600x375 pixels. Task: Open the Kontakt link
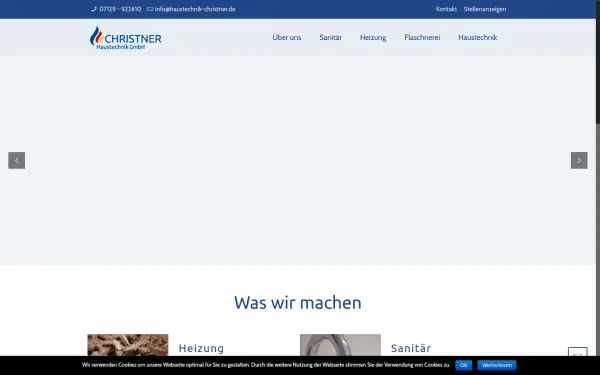(x=446, y=9)
